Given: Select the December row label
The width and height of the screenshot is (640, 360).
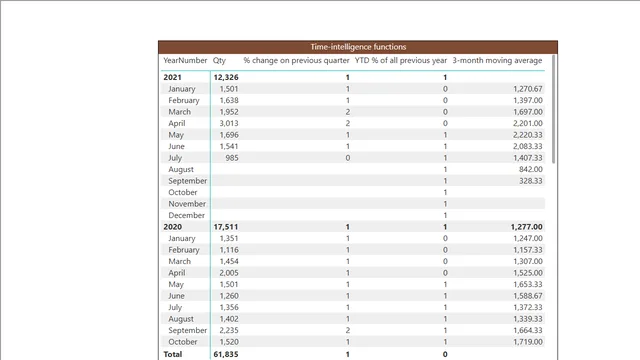Looking at the screenshot, I should (x=186, y=215).
